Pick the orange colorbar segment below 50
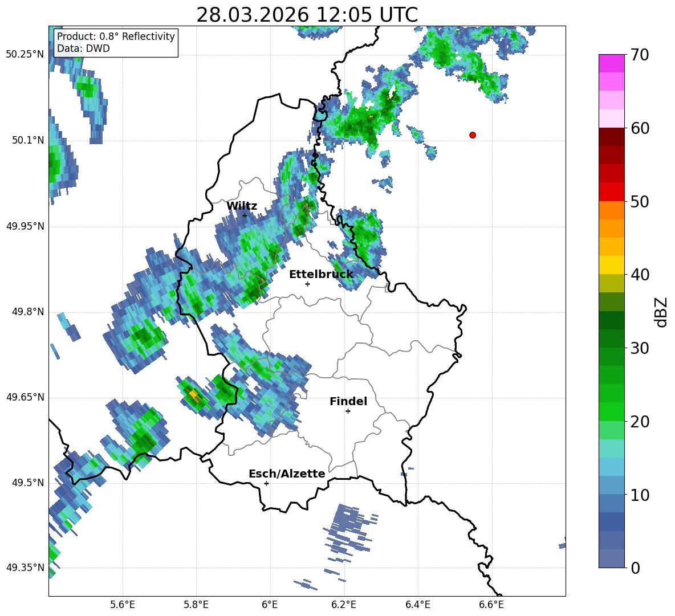This screenshot has width=675, height=616. pyautogui.click(x=611, y=210)
